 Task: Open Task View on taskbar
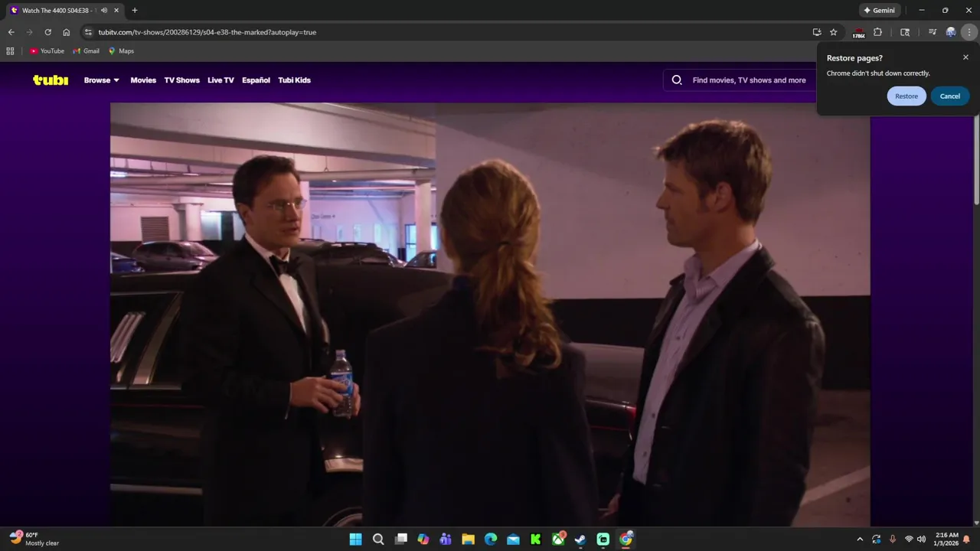click(x=400, y=540)
